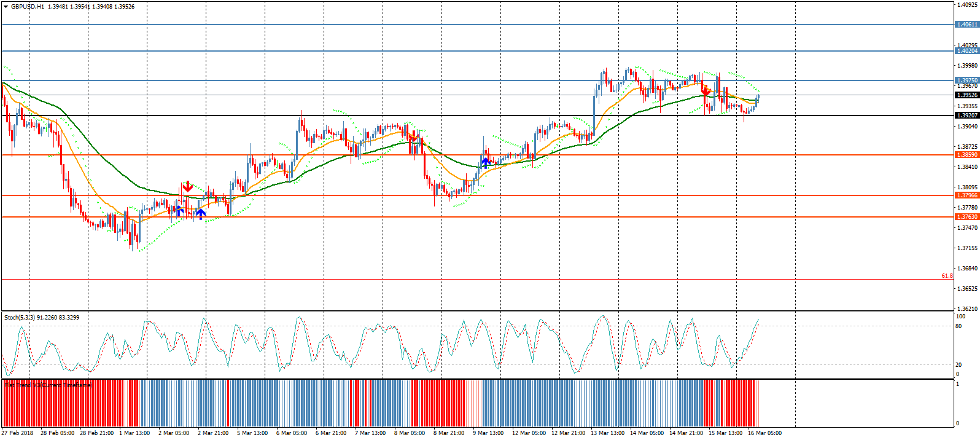Click the 27 Feb 2018 date label

click(x=18, y=433)
